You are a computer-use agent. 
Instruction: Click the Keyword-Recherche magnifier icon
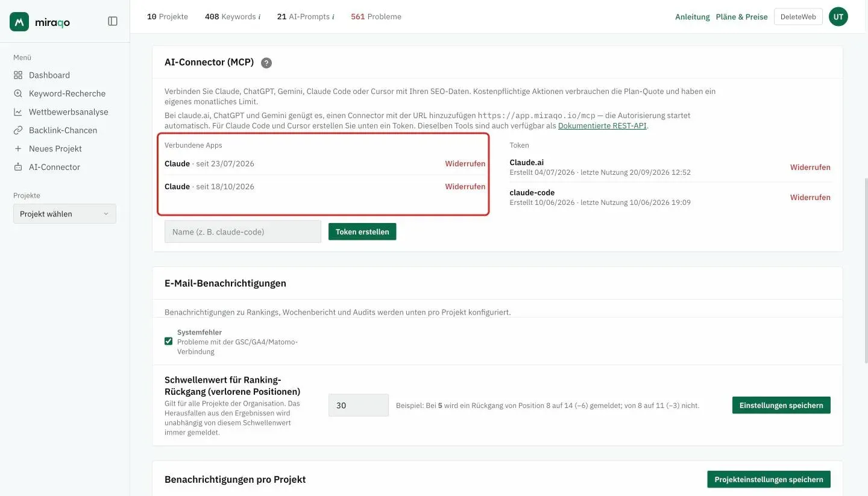(18, 93)
